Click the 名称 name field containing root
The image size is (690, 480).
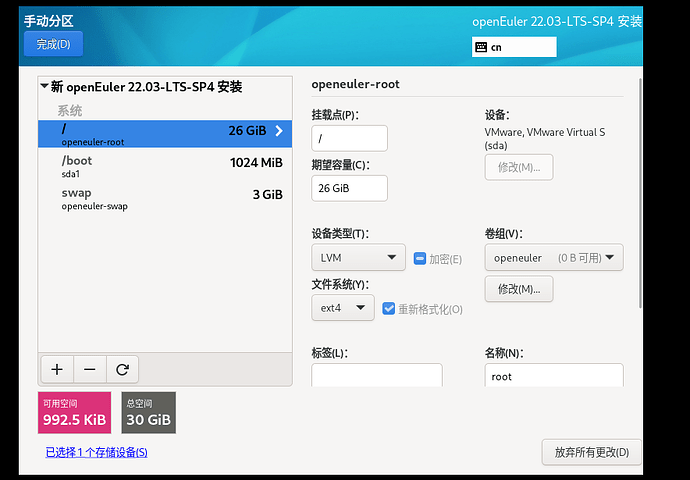point(553,377)
